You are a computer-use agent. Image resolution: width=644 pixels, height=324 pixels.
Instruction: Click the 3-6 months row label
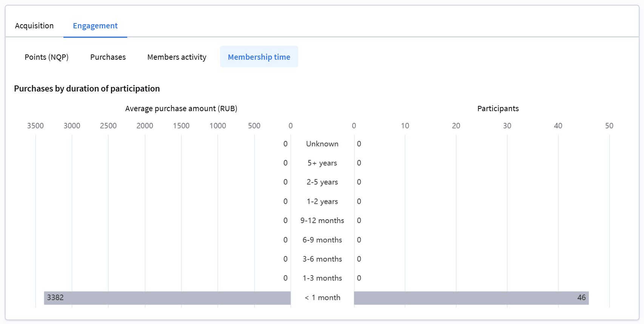click(x=322, y=259)
